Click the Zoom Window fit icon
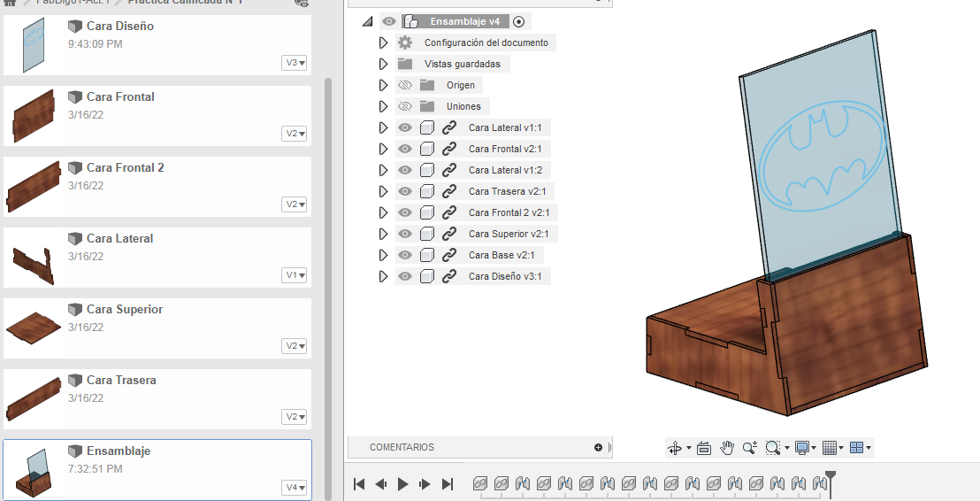 [772, 448]
